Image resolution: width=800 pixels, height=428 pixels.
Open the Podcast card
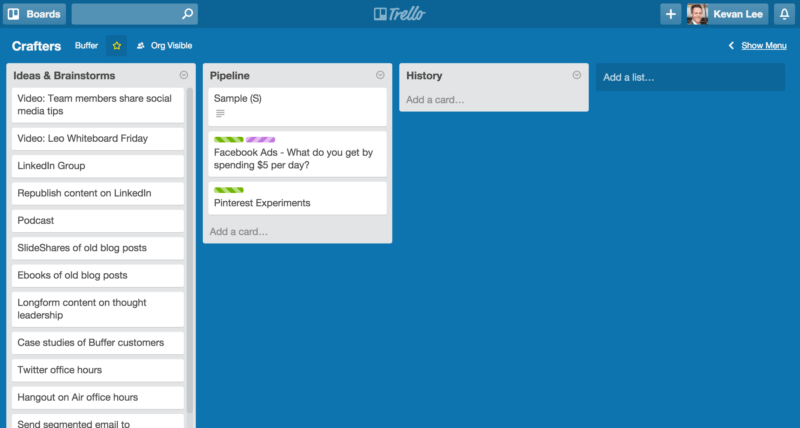(98, 220)
